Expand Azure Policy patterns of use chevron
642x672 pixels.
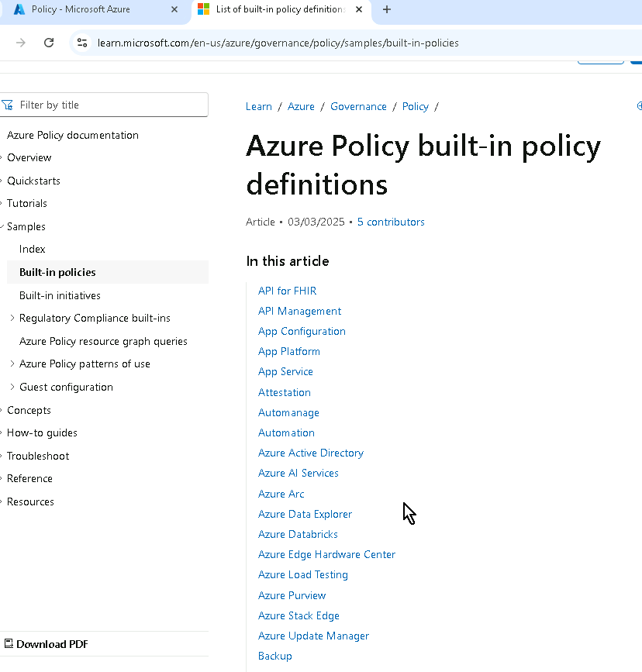[12, 364]
